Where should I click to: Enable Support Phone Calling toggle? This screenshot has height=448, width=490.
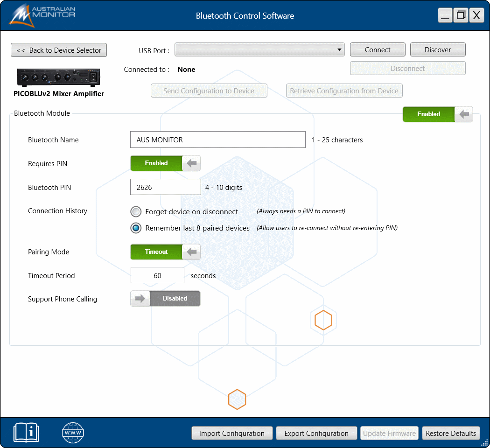[x=165, y=299]
